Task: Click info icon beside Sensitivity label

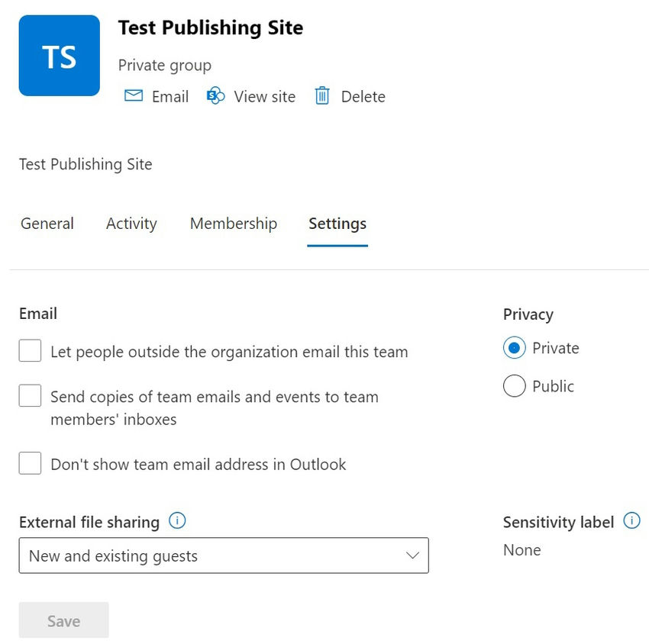Action: tap(631, 520)
